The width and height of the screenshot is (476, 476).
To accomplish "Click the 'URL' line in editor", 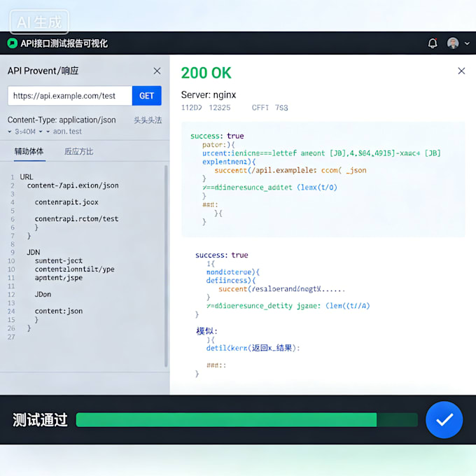I will [x=27, y=177].
